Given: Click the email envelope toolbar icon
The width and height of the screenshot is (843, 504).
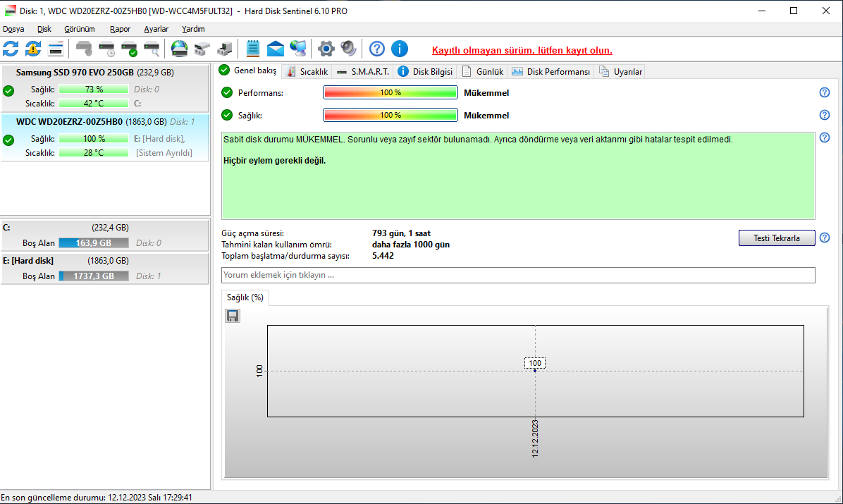Looking at the screenshot, I should pyautogui.click(x=276, y=49).
